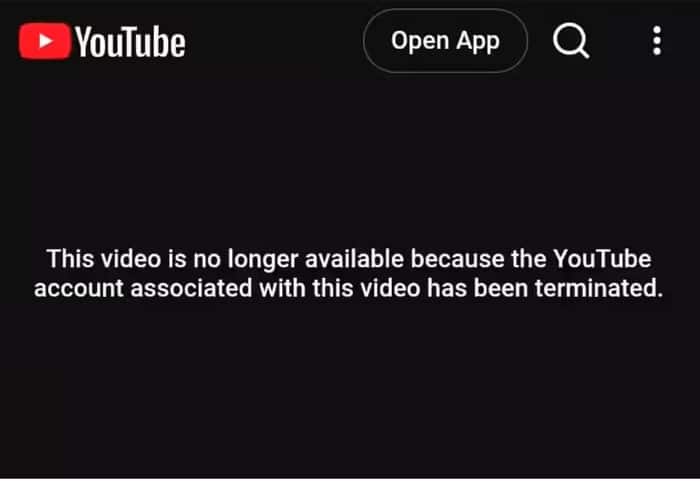Screen dimensions: 700x481
Task: Show the overflow menu using vertical dots
Action: tap(657, 41)
